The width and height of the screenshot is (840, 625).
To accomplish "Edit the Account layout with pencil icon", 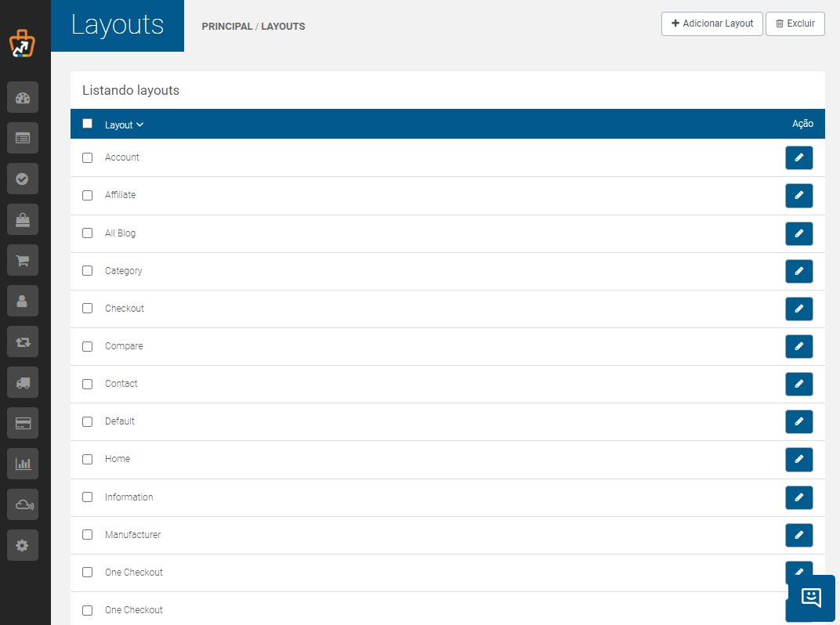I will pyautogui.click(x=798, y=158).
